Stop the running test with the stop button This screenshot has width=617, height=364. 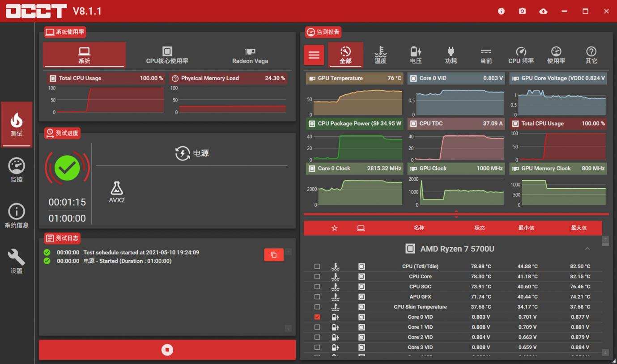pos(167,350)
